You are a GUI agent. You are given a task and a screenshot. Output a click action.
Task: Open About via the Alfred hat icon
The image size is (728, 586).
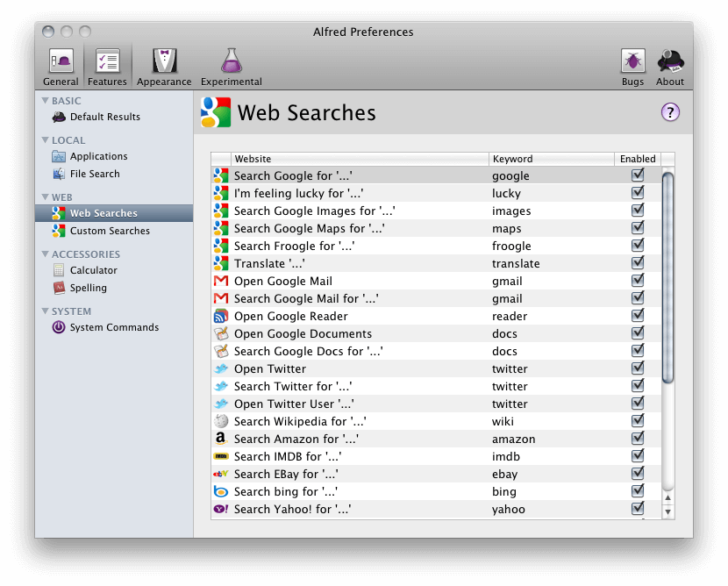coord(670,61)
